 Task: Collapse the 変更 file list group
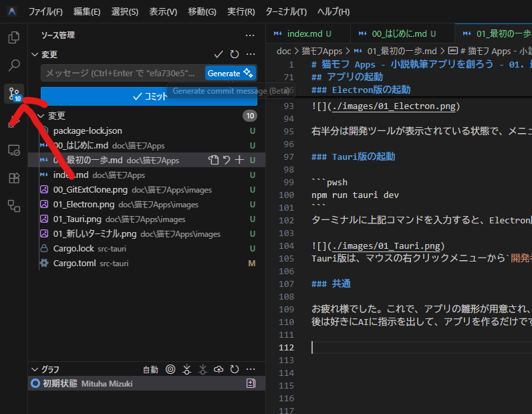tap(41, 116)
